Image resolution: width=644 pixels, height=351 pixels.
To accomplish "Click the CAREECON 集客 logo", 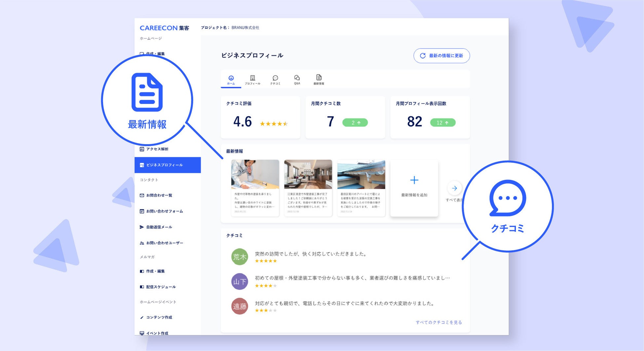I will pos(164,28).
